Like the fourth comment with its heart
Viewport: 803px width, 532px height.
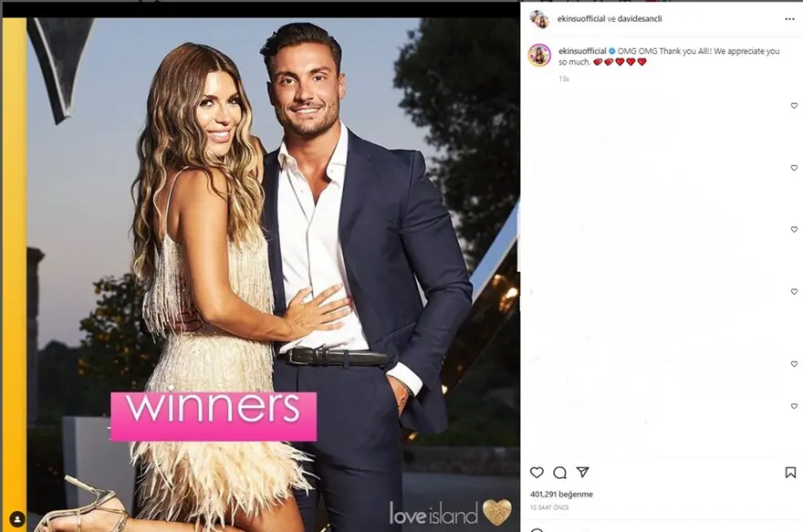(x=794, y=291)
